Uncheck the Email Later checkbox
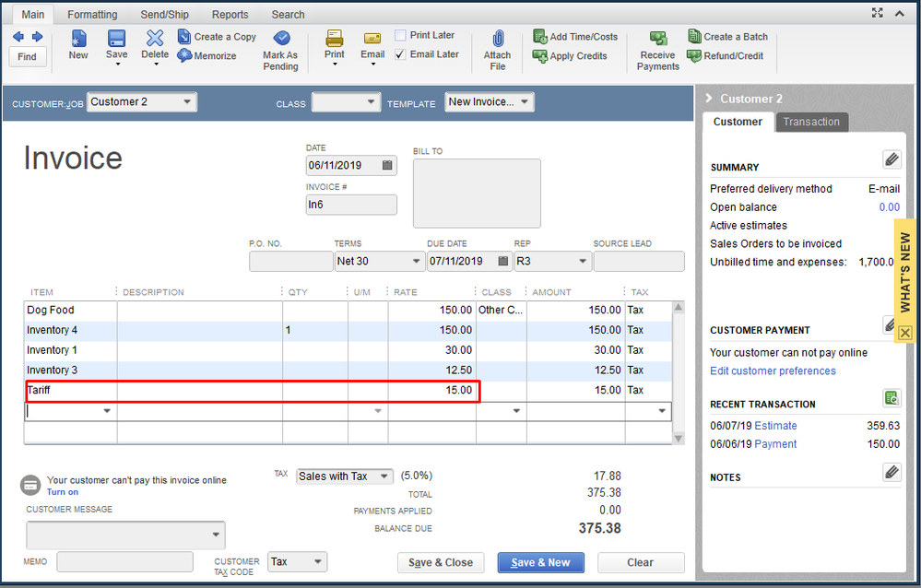This screenshot has width=921, height=588. (400, 54)
